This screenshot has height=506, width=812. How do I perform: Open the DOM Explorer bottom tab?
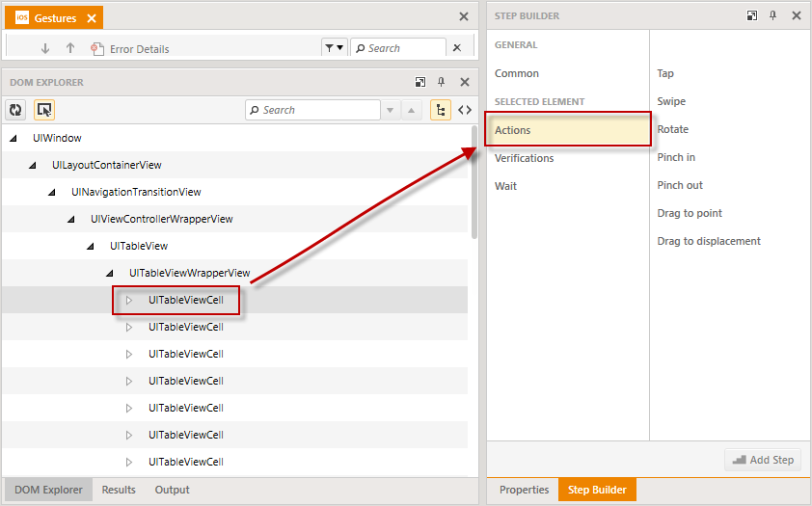[48, 490]
